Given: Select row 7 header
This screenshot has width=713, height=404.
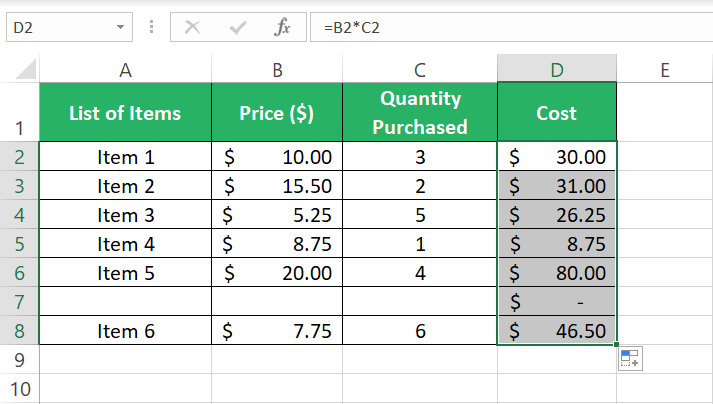Looking at the screenshot, I should [x=20, y=302].
